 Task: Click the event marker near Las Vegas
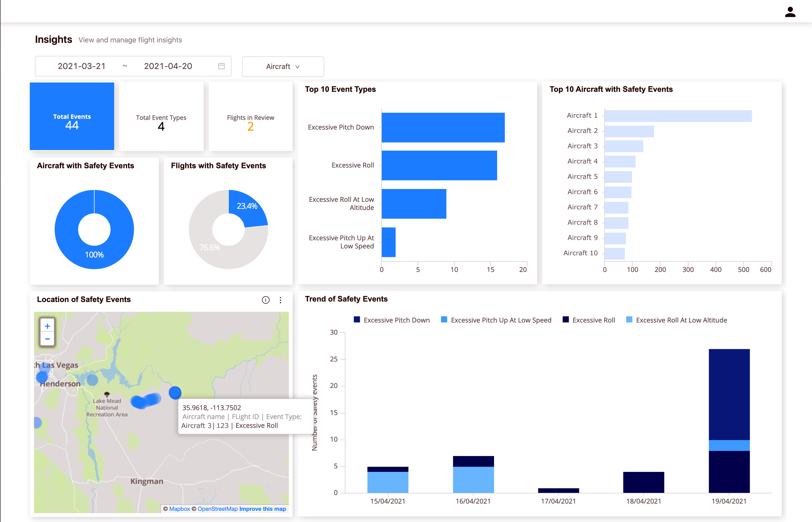click(x=42, y=377)
